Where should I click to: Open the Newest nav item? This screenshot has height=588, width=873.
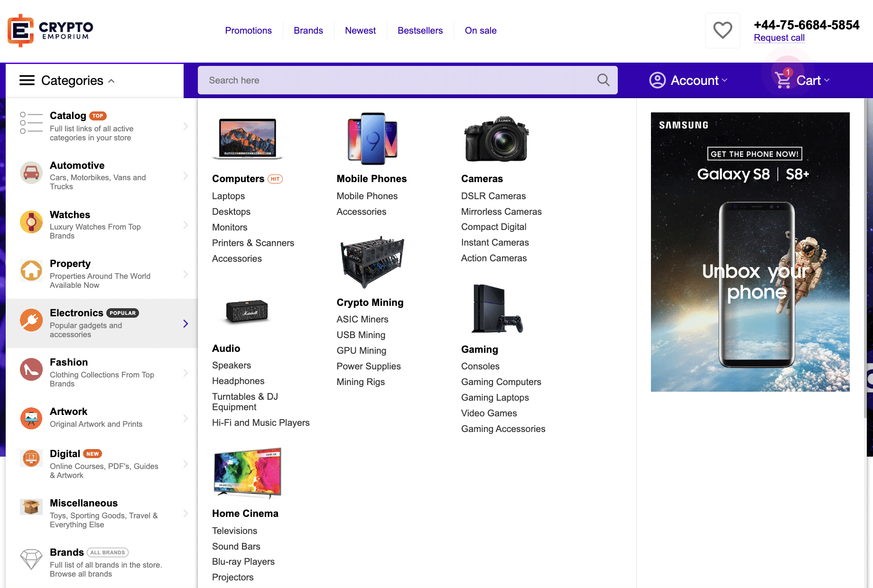pyautogui.click(x=360, y=30)
